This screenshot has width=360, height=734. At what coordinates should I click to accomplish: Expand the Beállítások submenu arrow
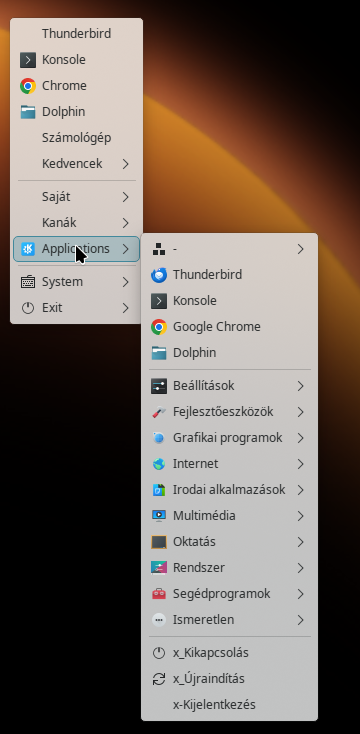[x=301, y=386]
